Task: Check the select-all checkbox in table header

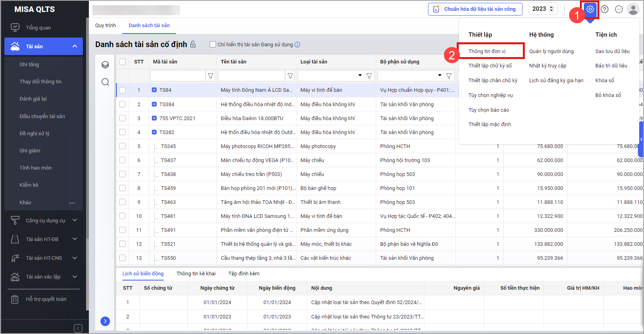Action: point(122,62)
